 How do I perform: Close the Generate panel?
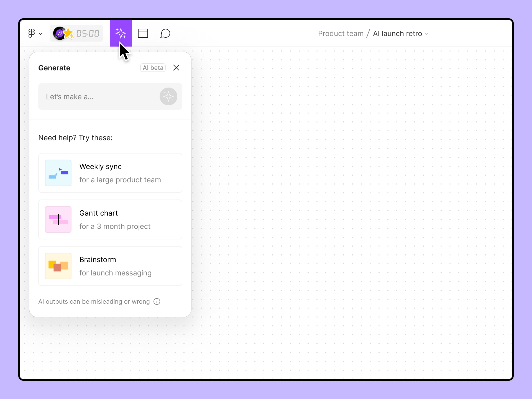pyautogui.click(x=176, y=68)
